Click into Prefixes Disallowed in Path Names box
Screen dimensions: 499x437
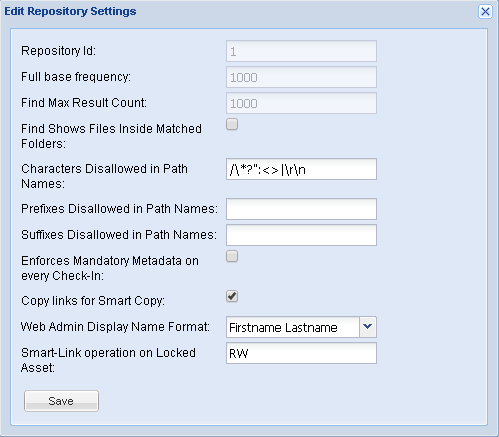pos(301,209)
